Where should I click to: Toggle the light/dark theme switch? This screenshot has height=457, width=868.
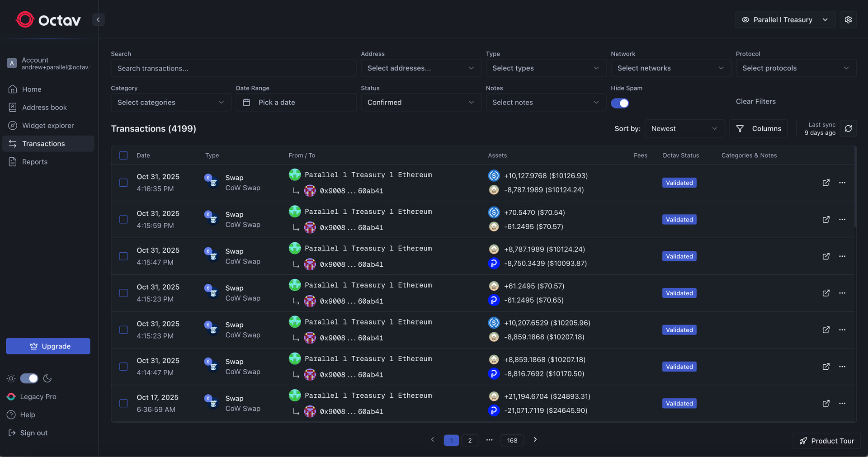click(29, 378)
